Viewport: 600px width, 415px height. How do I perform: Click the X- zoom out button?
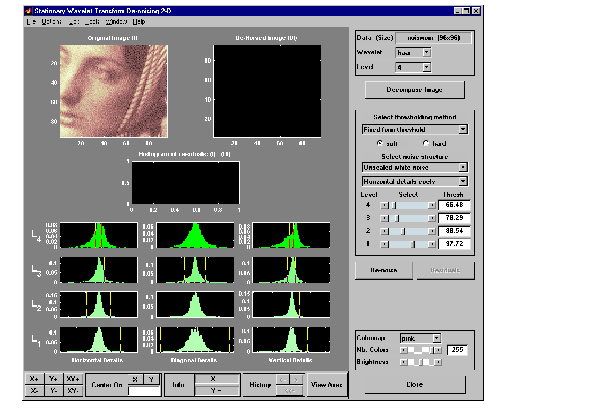click(36, 391)
